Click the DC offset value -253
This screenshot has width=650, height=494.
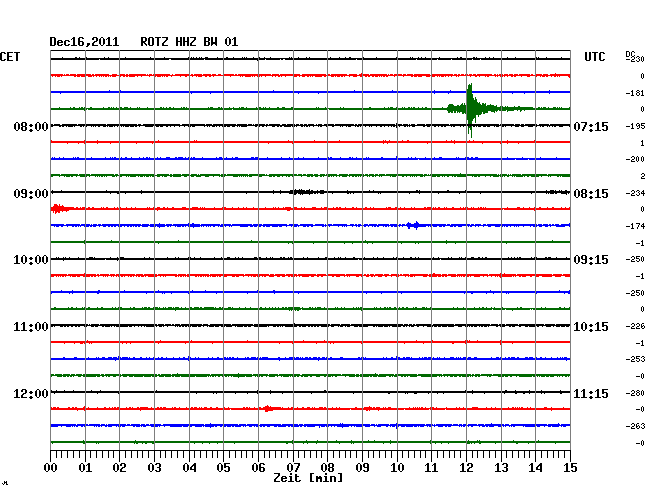click(635, 359)
